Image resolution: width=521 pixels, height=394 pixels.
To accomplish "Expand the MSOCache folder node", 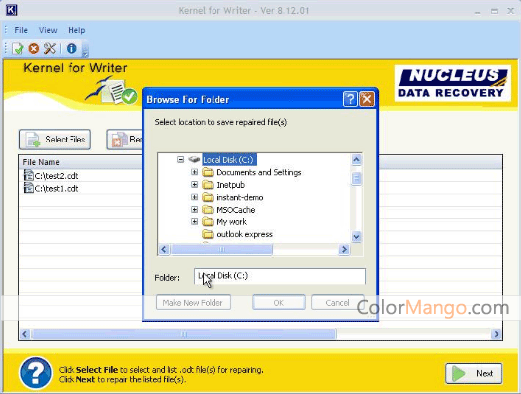I will [195, 209].
